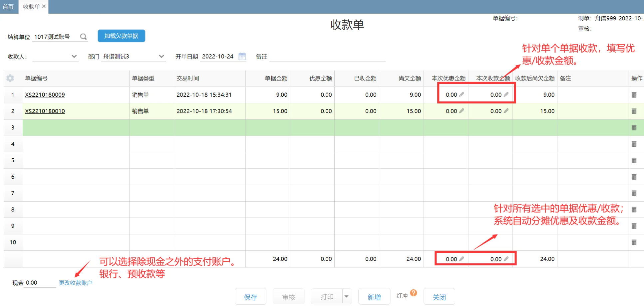This screenshot has width=644, height=308.
Task: Expand the 部门 dropdown
Action: pyautogui.click(x=161, y=56)
